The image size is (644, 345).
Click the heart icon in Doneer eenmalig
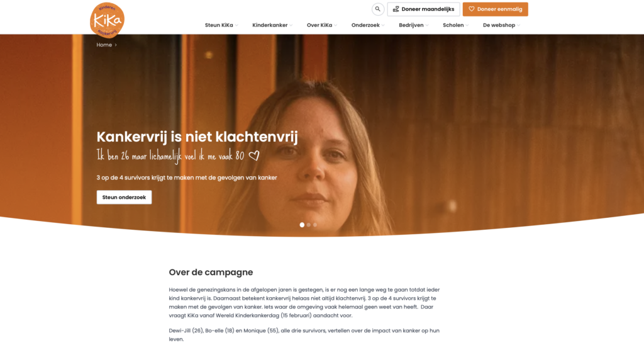pos(472,9)
